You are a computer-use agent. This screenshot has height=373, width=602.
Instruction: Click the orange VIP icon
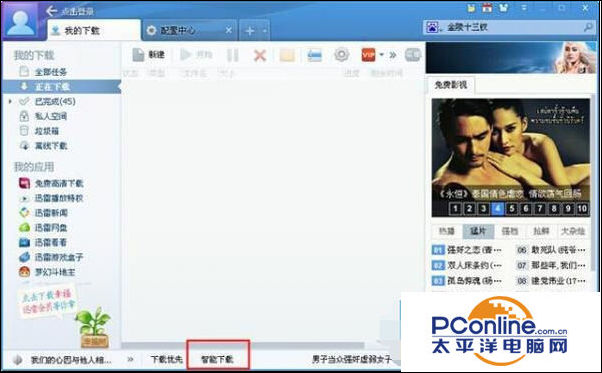tap(368, 55)
